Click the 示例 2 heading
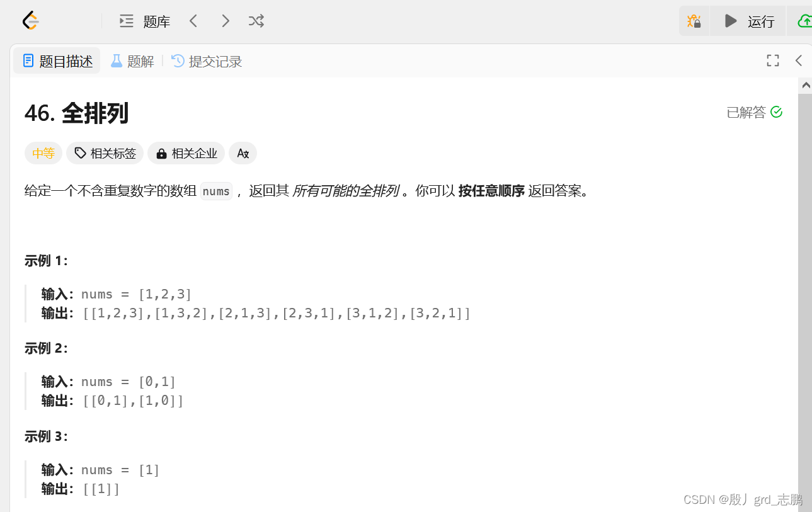Image resolution: width=812 pixels, height=512 pixels. tap(46, 348)
